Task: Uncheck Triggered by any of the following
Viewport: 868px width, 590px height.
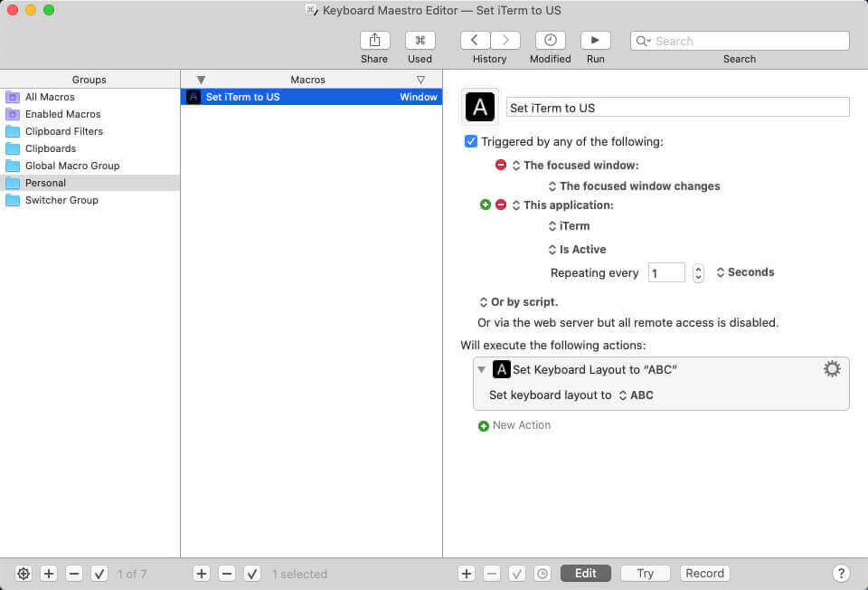Action: click(470, 141)
